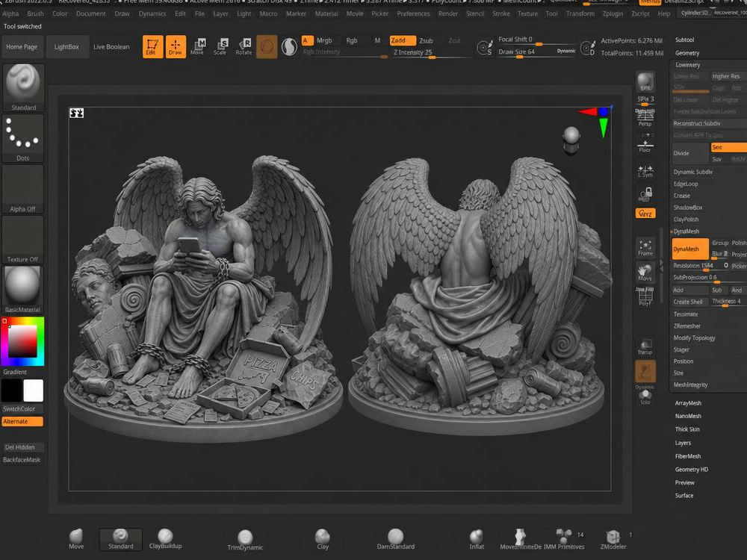Toggle the Transp transparency icon
747x560 pixels.
pyautogui.click(x=645, y=346)
